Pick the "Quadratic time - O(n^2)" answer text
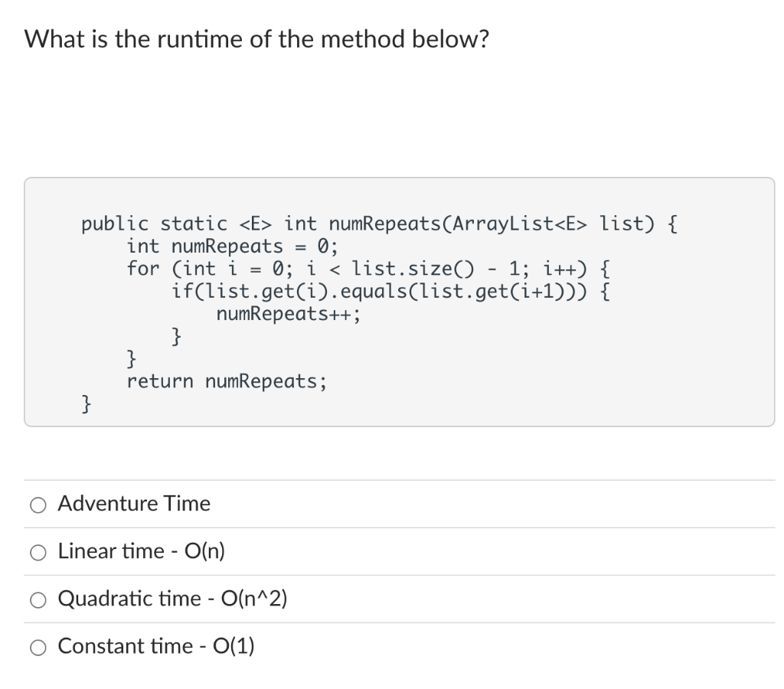Viewport: 784px width, 689px height. (x=171, y=599)
